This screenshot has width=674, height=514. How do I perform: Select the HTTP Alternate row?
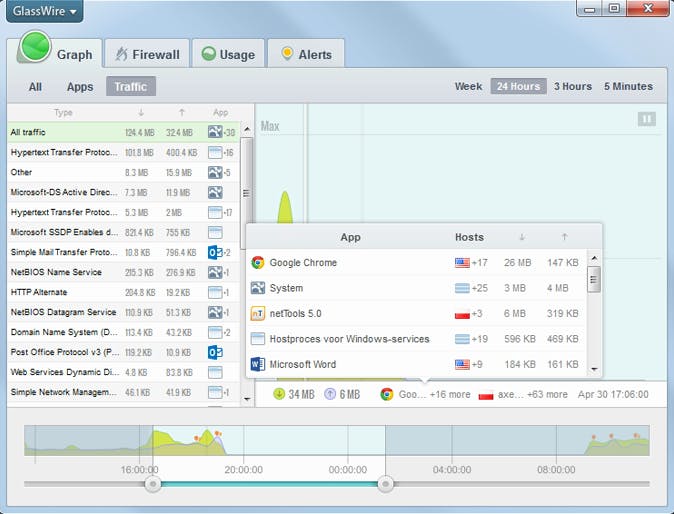[x=123, y=292]
